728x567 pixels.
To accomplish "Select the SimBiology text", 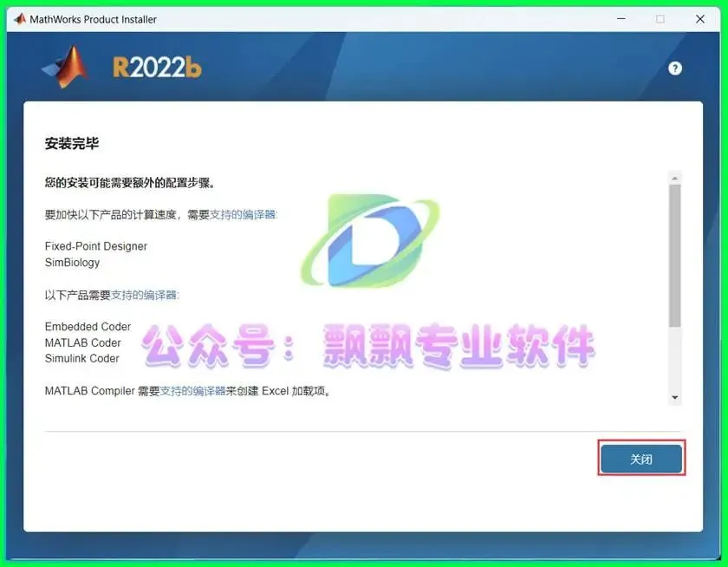I will tap(73, 263).
